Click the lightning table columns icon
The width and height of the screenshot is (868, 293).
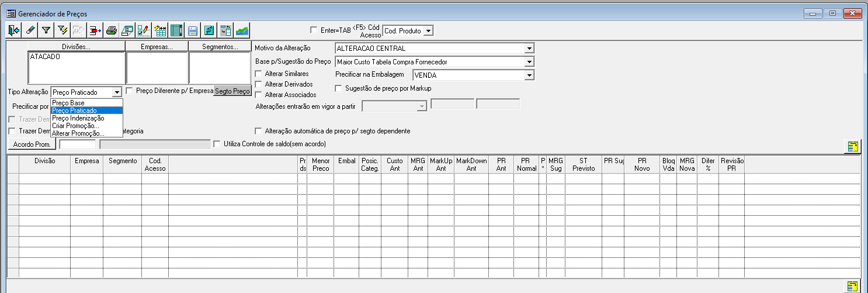coord(160,30)
